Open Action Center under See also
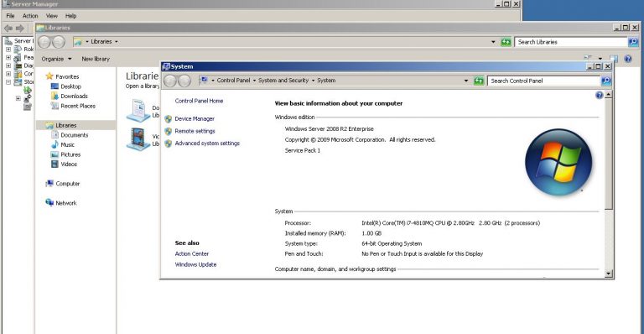Image resolution: width=644 pixels, height=334 pixels. tap(192, 254)
